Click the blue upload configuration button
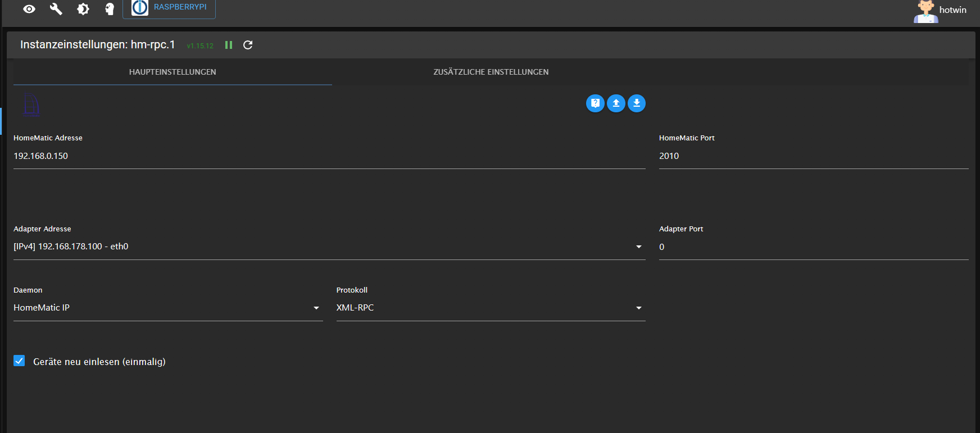The image size is (980, 433). click(x=616, y=103)
